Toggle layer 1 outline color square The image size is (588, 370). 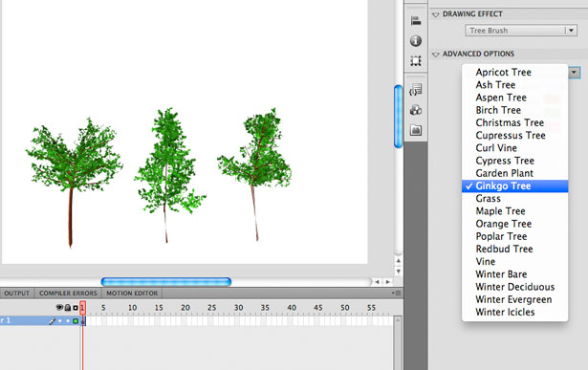[x=76, y=321]
